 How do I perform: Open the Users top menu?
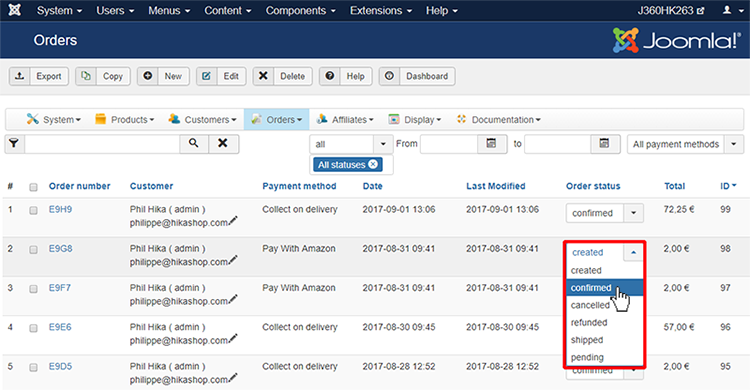pos(115,11)
